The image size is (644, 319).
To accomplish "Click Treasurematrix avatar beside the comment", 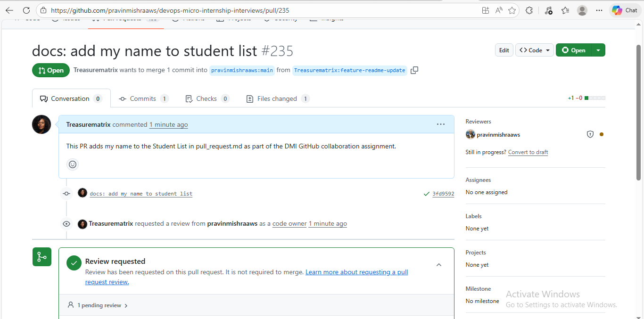I will click(x=41, y=124).
